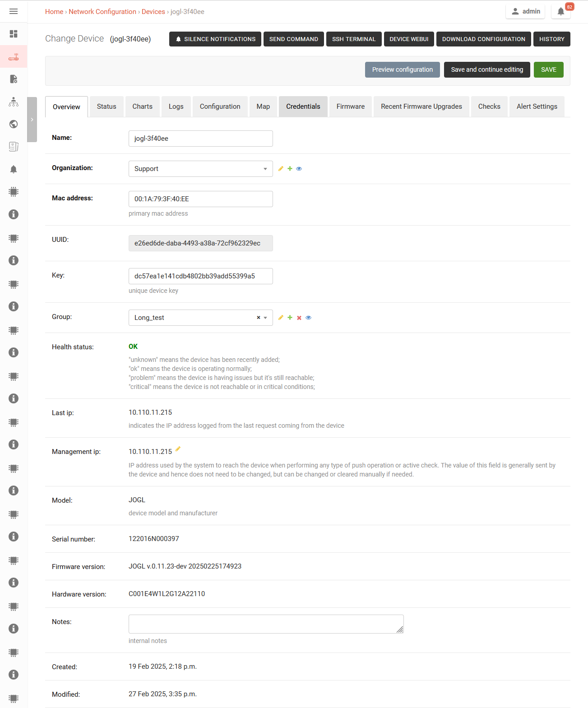
Task: Open the Firmware tab
Action: click(x=350, y=106)
